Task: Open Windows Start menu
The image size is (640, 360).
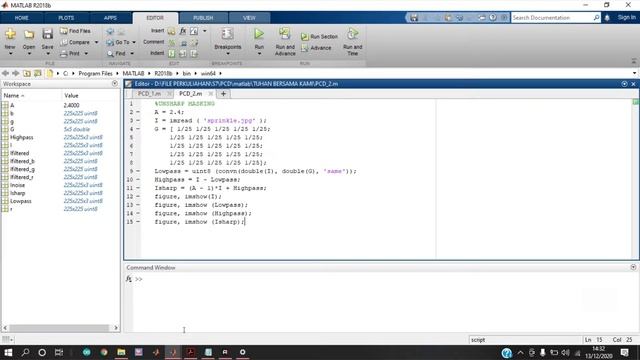Action: click(8, 352)
